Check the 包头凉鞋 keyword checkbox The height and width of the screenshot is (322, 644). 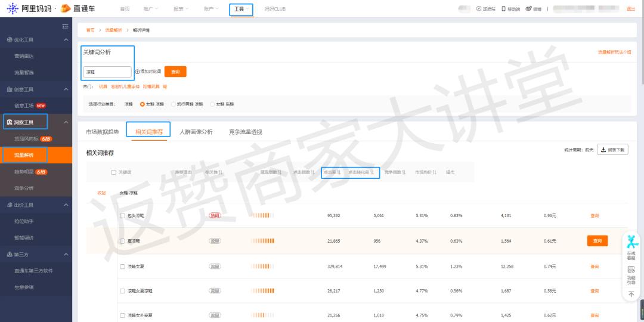pos(122,215)
